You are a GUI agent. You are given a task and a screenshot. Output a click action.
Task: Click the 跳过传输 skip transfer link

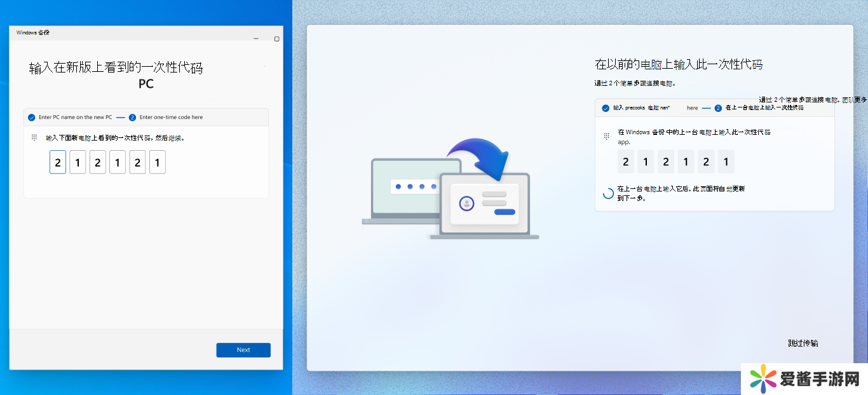pyautogui.click(x=803, y=343)
